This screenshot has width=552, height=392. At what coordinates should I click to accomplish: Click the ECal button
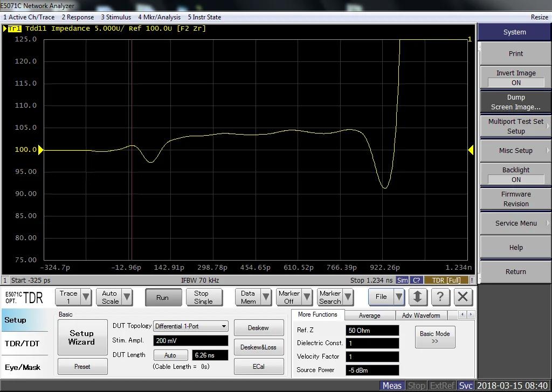click(259, 366)
